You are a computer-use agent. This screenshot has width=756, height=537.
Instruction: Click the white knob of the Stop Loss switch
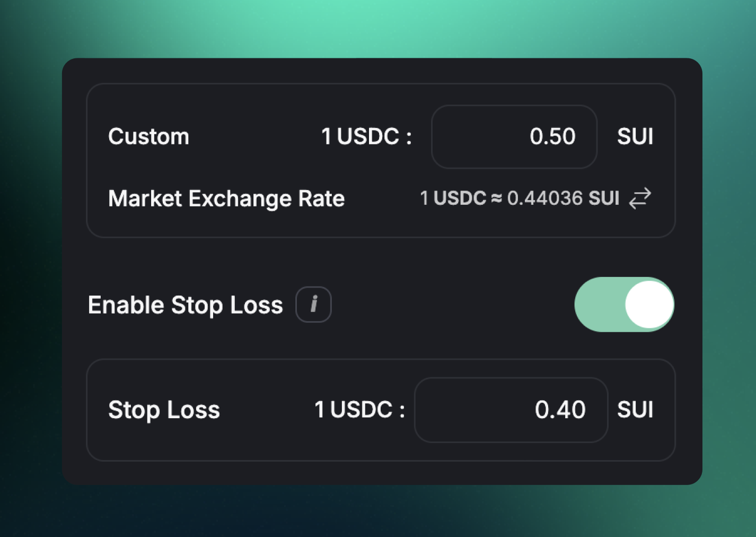649,305
